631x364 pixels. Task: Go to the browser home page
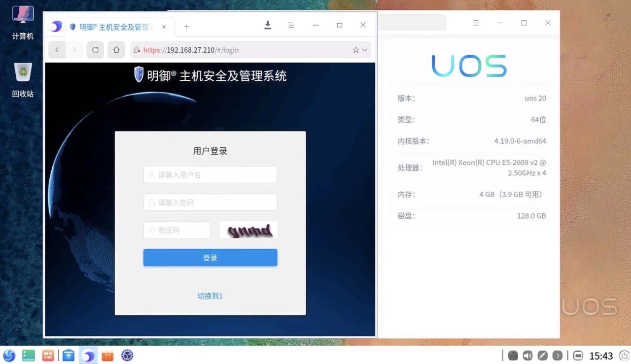[x=116, y=50]
